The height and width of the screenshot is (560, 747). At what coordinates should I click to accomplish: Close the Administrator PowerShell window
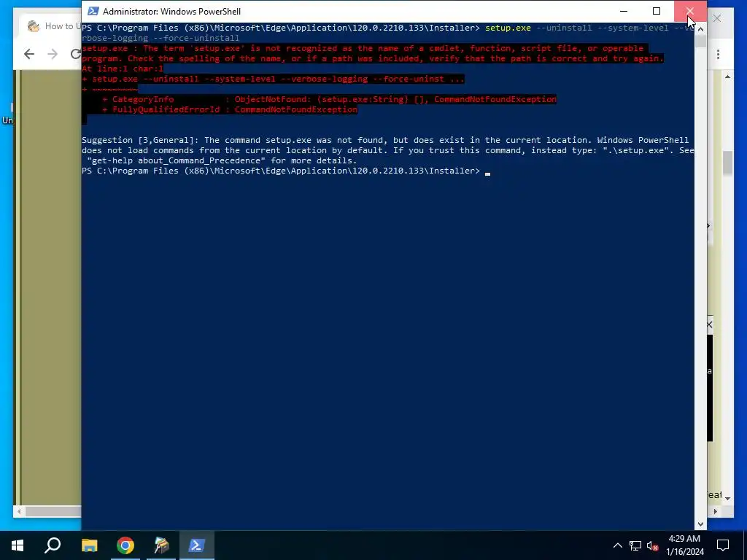coord(690,11)
